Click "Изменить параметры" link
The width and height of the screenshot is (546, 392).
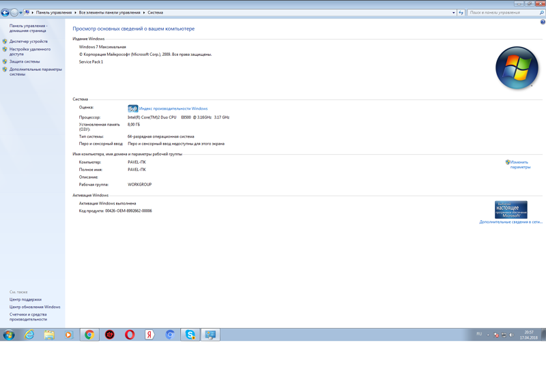[x=520, y=164]
